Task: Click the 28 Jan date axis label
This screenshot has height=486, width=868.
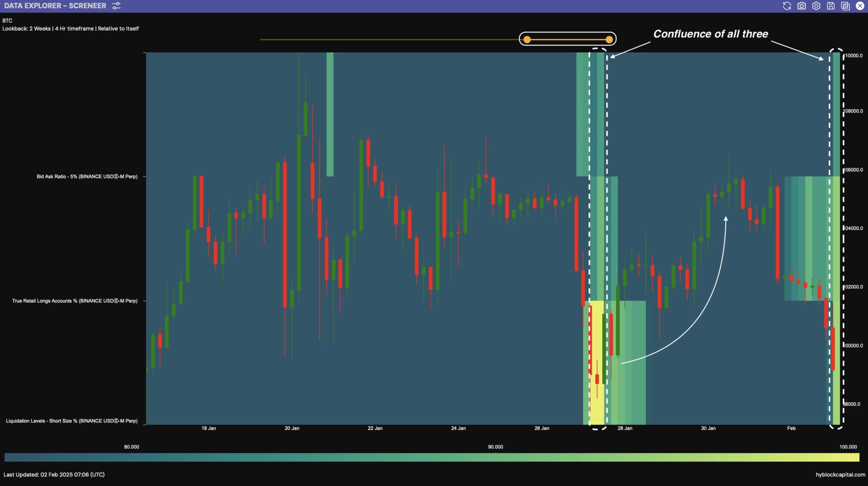Action: pos(625,428)
